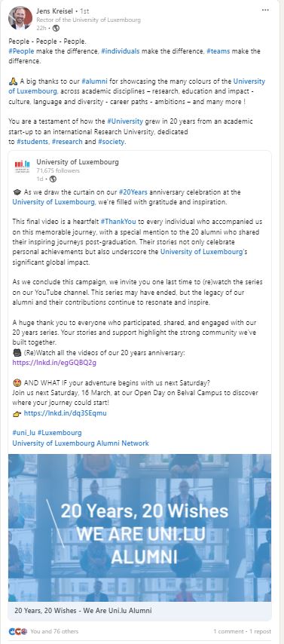Click the reaction emoji icons below the post
The width and height of the screenshot is (284, 644).
point(18,631)
